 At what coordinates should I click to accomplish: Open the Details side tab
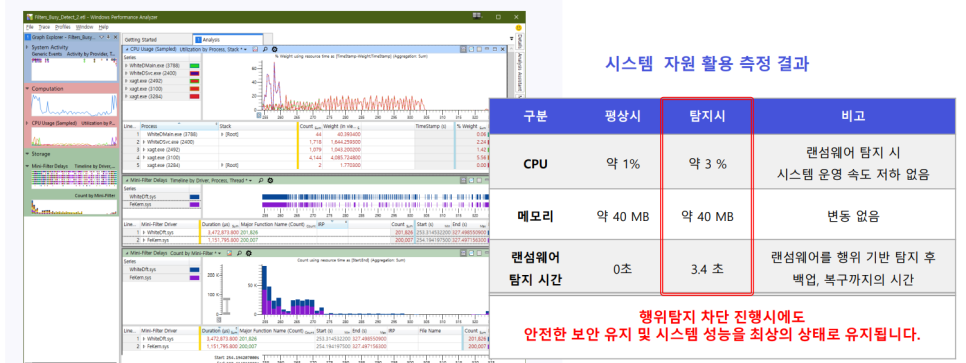coord(519,41)
